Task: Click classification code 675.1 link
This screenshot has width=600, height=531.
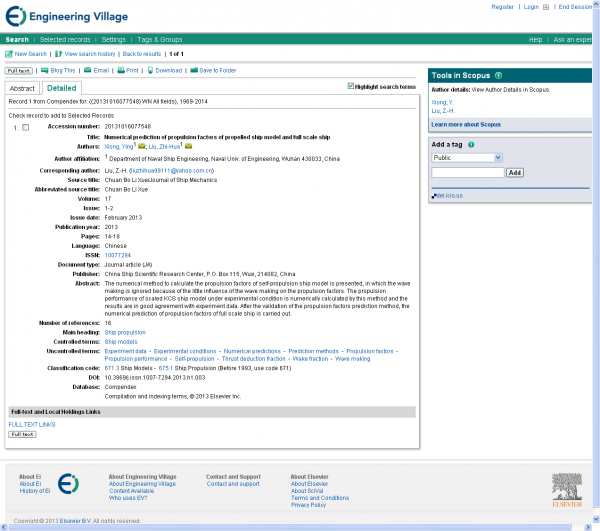Action: (x=166, y=368)
